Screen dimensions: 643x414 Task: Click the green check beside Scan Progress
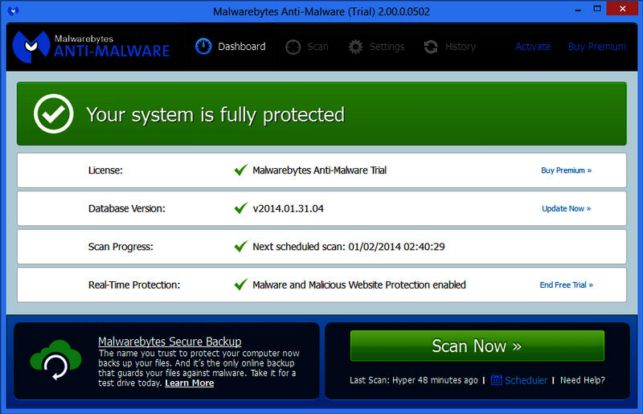pyautogui.click(x=241, y=246)
